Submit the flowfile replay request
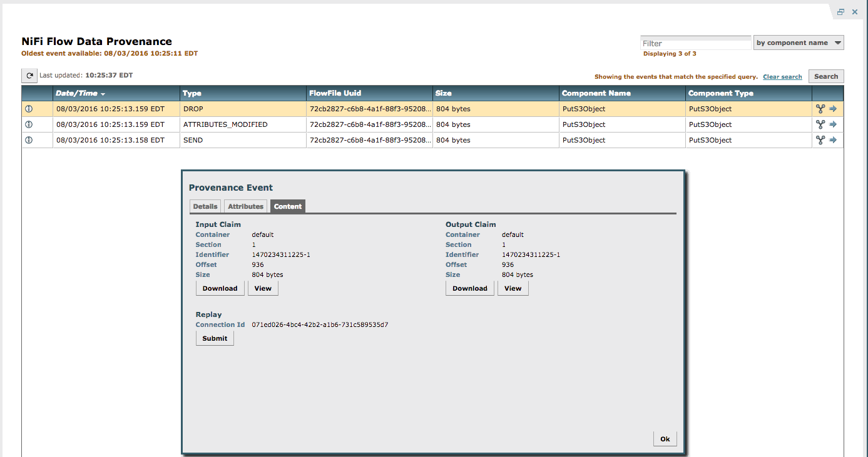The height and width of the screenshot is (457, 868). (215, 338)
